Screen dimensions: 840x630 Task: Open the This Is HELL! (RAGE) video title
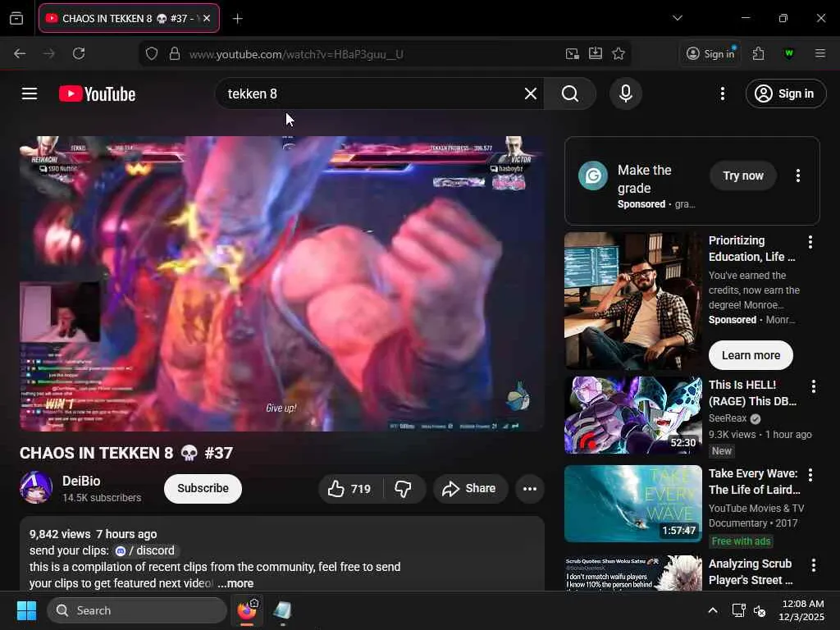coord(752,393)
